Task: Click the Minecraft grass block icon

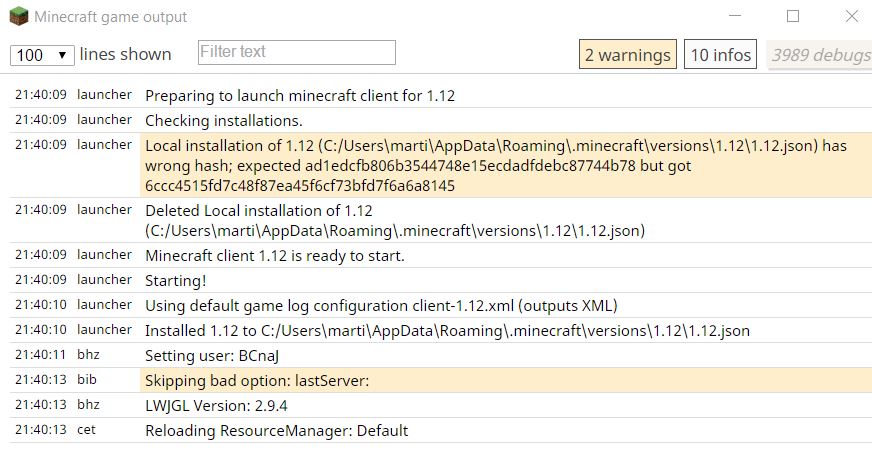Action: point(18,17)
